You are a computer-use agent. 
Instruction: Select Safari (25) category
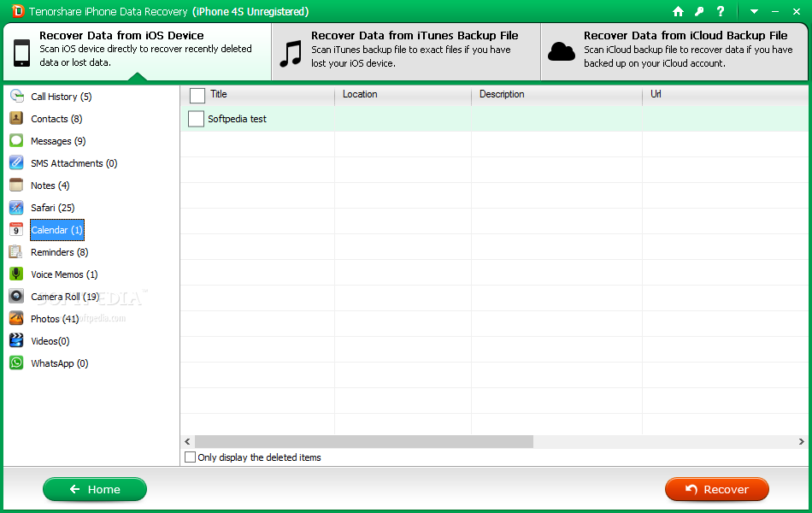[x=52, y=208]
